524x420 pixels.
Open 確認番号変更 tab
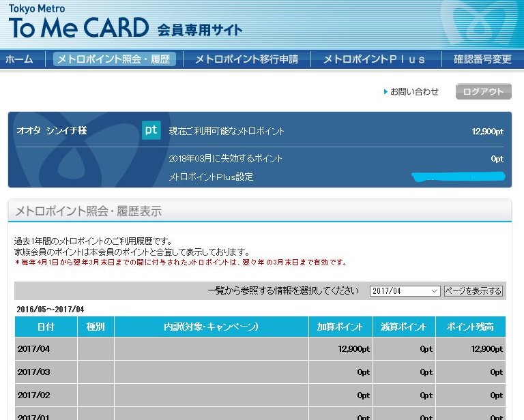[x=482, y=59]
